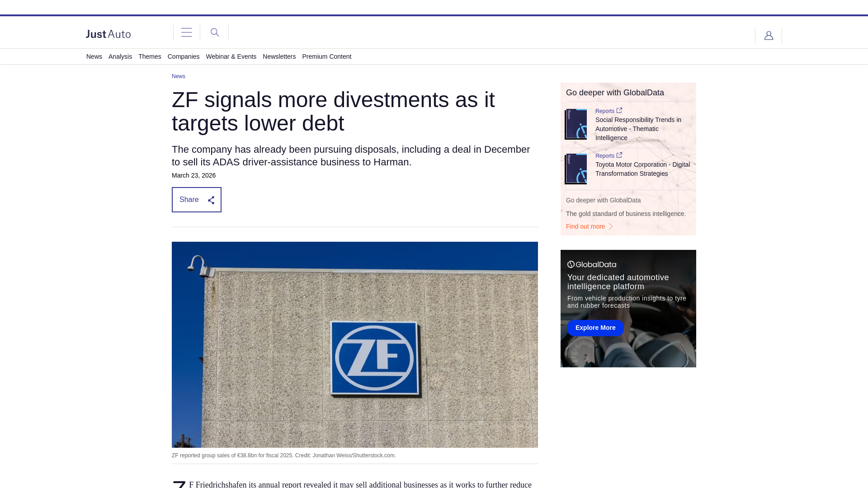Open Webinar & Events menu item
Viewport: 868px width, 488px height.
(231, 56)
